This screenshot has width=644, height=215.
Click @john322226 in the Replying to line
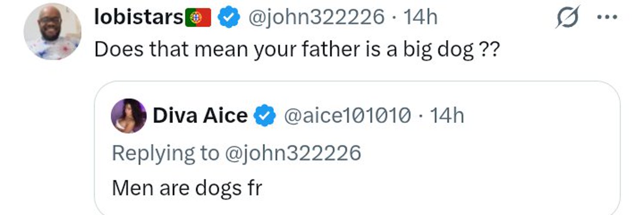pos(292,153)
